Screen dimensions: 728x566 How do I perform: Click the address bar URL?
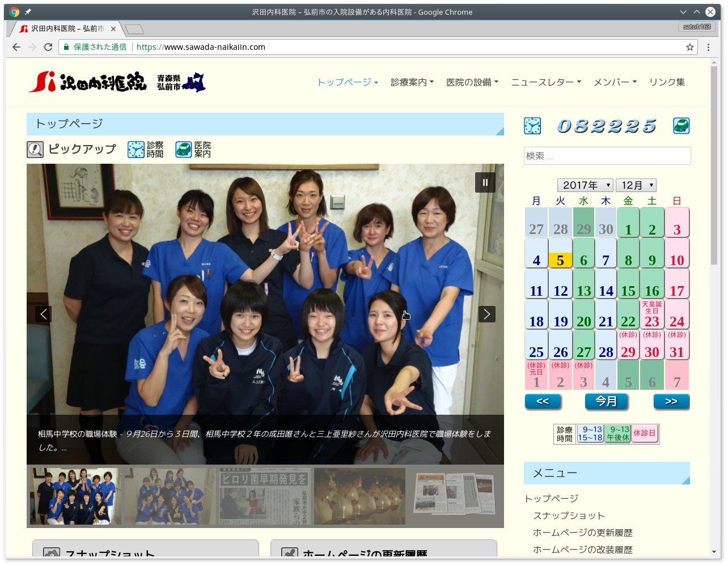(201, 47)
